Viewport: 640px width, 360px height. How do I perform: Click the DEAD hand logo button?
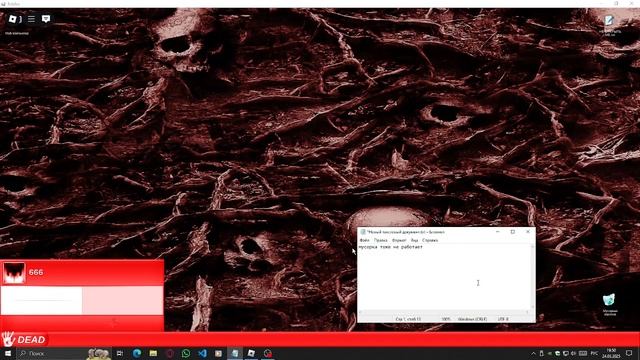tap(24, 339)
